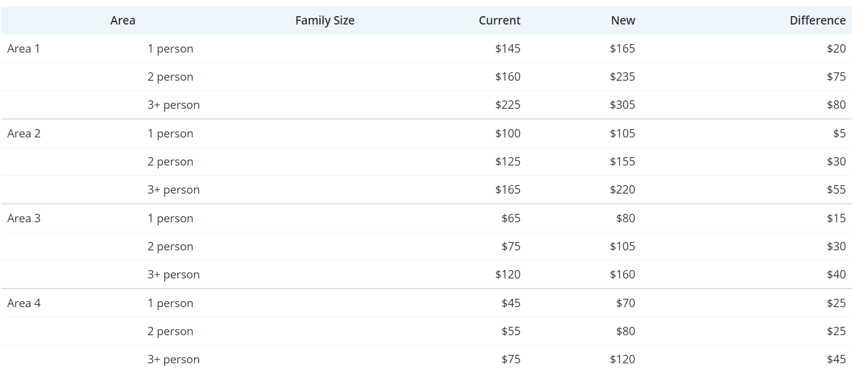Click the Family Size column header
Screen dimensions: 868x380
[x=325, y=20]
